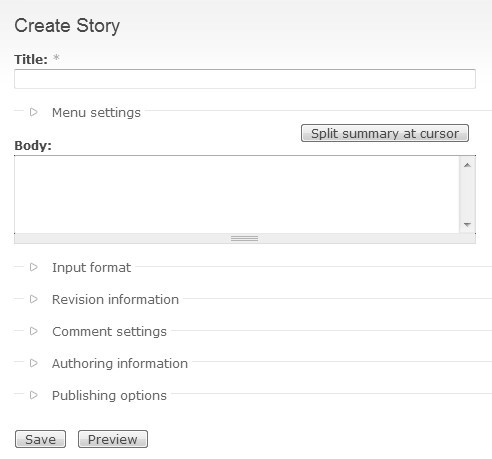This screenshot has width=492, height=459.
Task: Show the Comment settings section label
Action: click(109, 332)
